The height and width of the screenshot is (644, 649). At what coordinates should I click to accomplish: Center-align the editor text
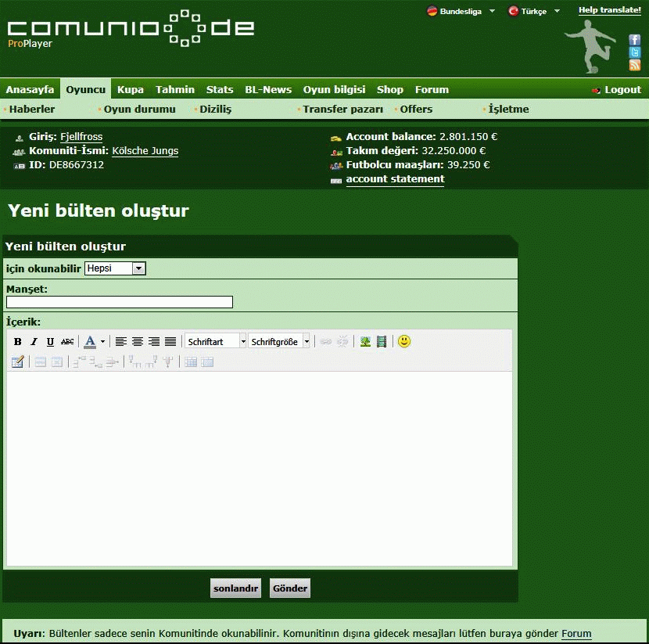point(138,342)
